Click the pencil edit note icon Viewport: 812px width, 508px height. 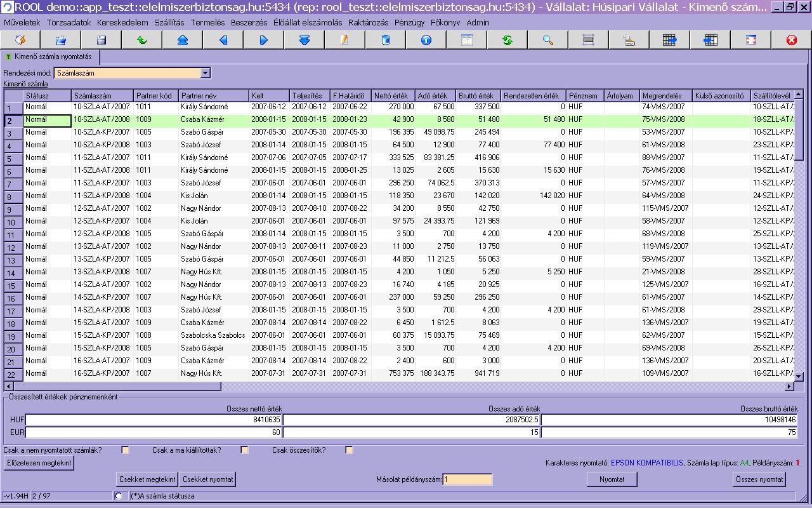tap(345, 40)
